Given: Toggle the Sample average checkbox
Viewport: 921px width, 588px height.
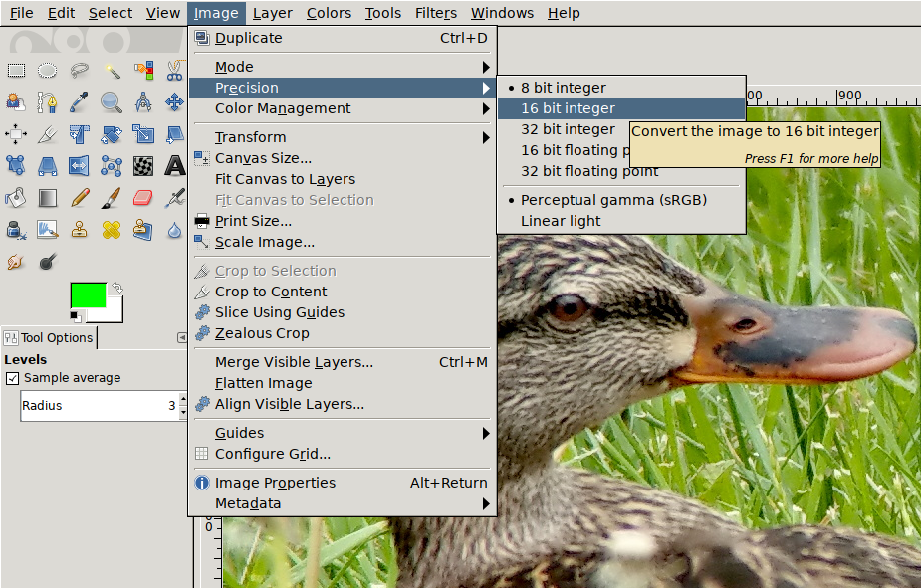Looking at the screenshot, I should click(x=13, y=378).
